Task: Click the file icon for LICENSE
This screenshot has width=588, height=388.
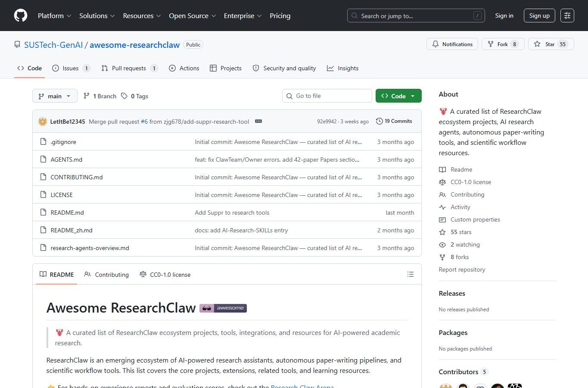Action: [x=43, y=194]
